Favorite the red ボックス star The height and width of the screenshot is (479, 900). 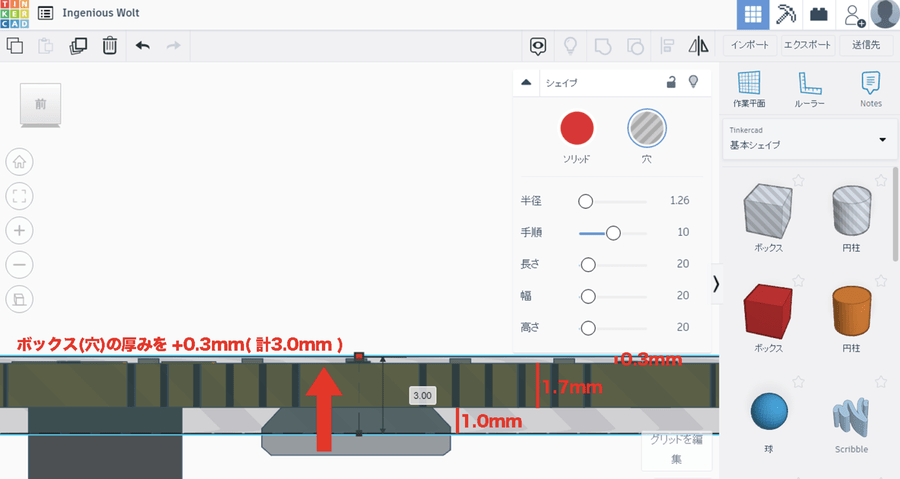tap(798, 281)
